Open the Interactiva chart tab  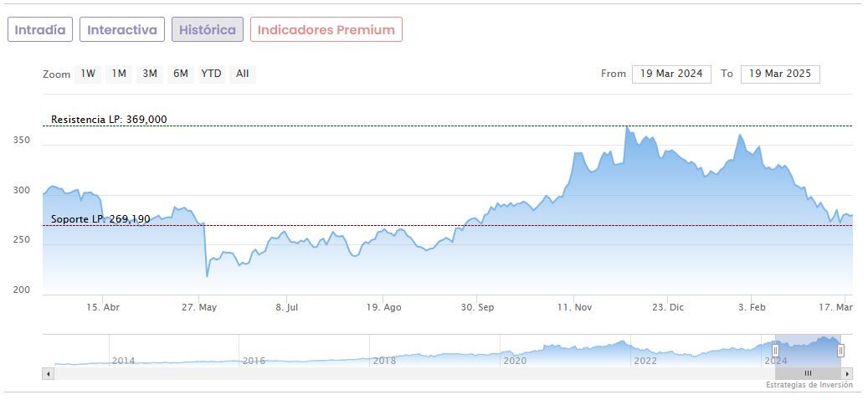pyautogui.click(x=122, y=29)
